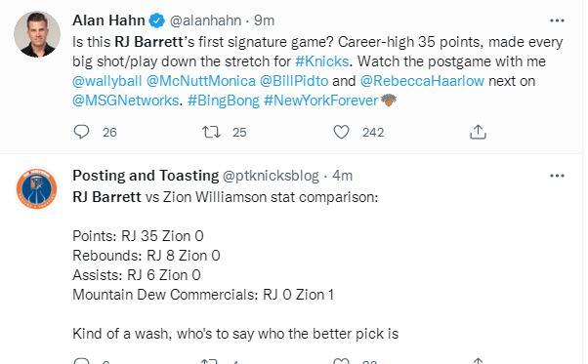Click the #NewYorkForever hashtag
Viewport: 588px width, 364px height.
[321, 101]
